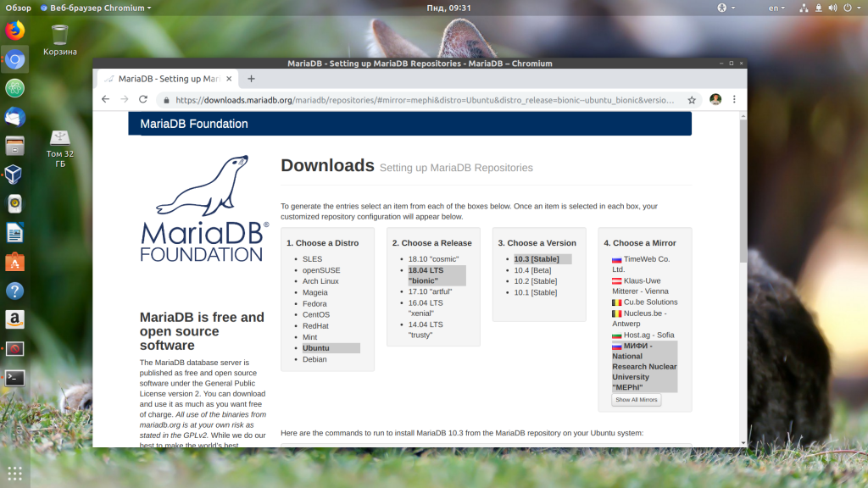Open the user profile avatar
This screenshot has height=488, width=868.
click(715, 99)
